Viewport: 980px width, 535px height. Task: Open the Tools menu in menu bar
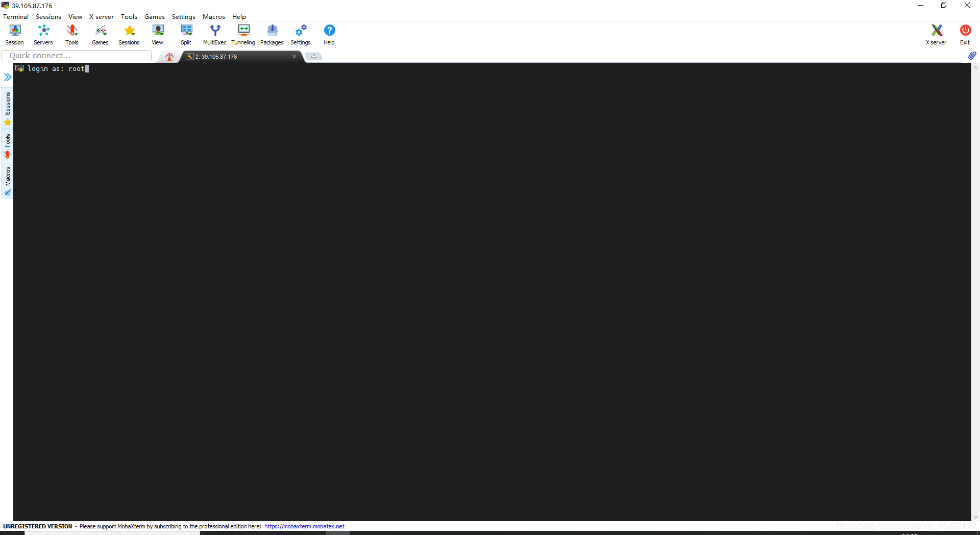point(129,17)
